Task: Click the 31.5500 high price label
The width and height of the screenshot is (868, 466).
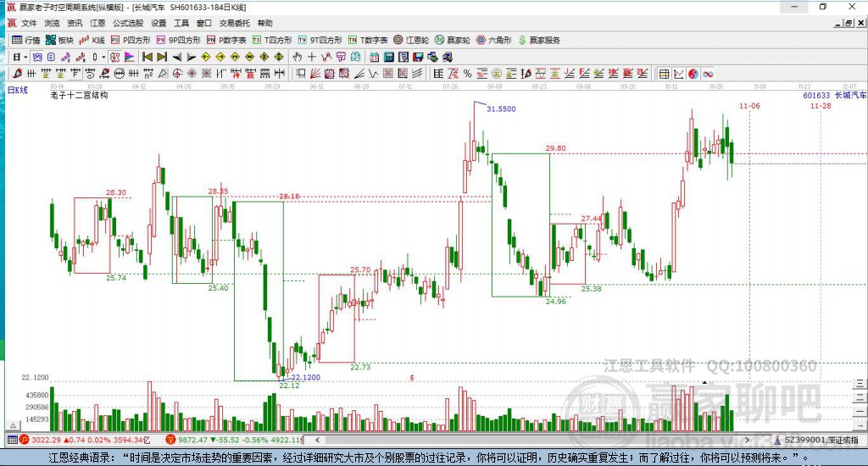Action: pos(501,109)
